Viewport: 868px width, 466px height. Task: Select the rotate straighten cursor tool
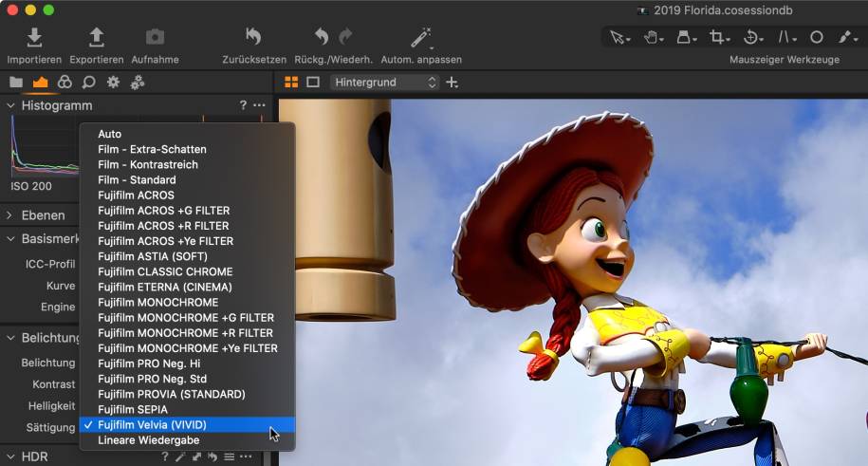750,37
